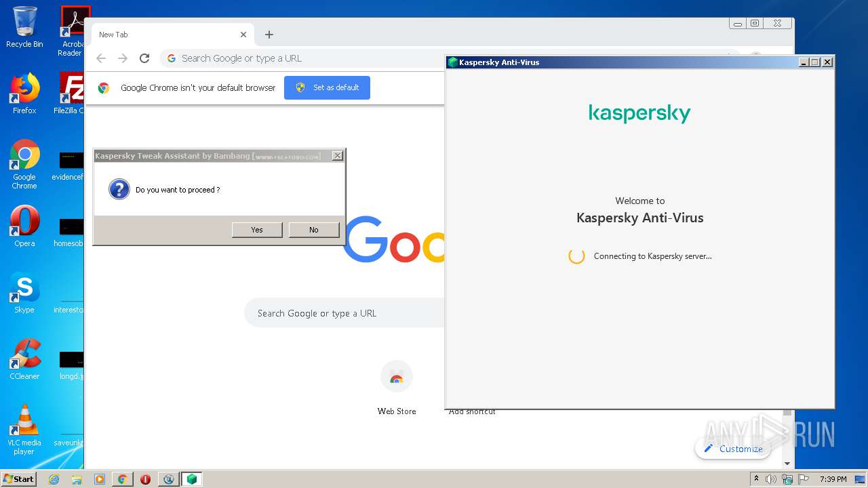The height and width of the screenshot is (488, 868).
Task: Close the Kaspersky Tweak Assistant dialog
Action: pos(337,156)
